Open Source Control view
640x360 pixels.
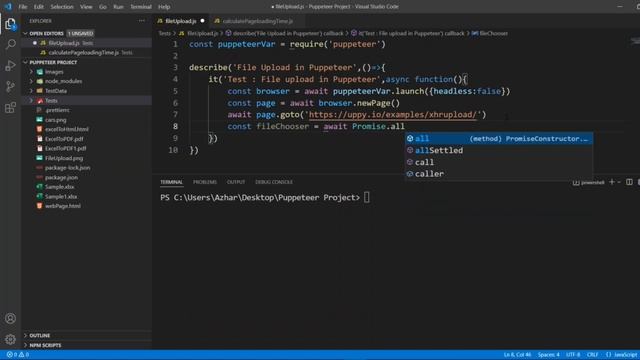[x=11, y=87]
